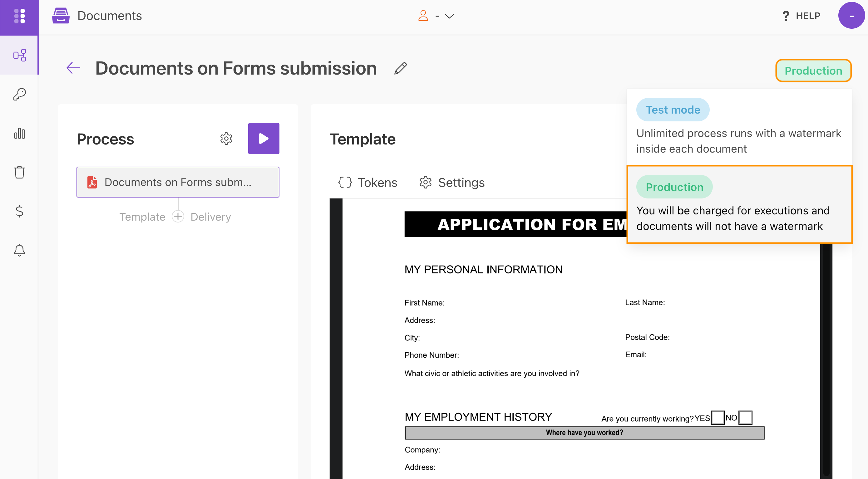Click the question mark help icon
This screenshot has height=479, width=868.
click(x=786, y=16)
